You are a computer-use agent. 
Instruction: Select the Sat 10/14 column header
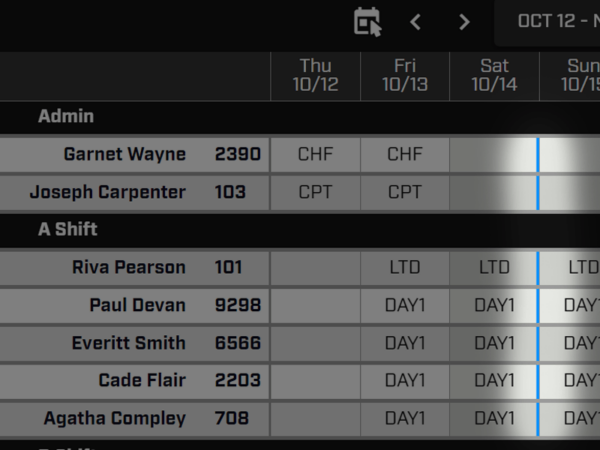click(494, 76)
